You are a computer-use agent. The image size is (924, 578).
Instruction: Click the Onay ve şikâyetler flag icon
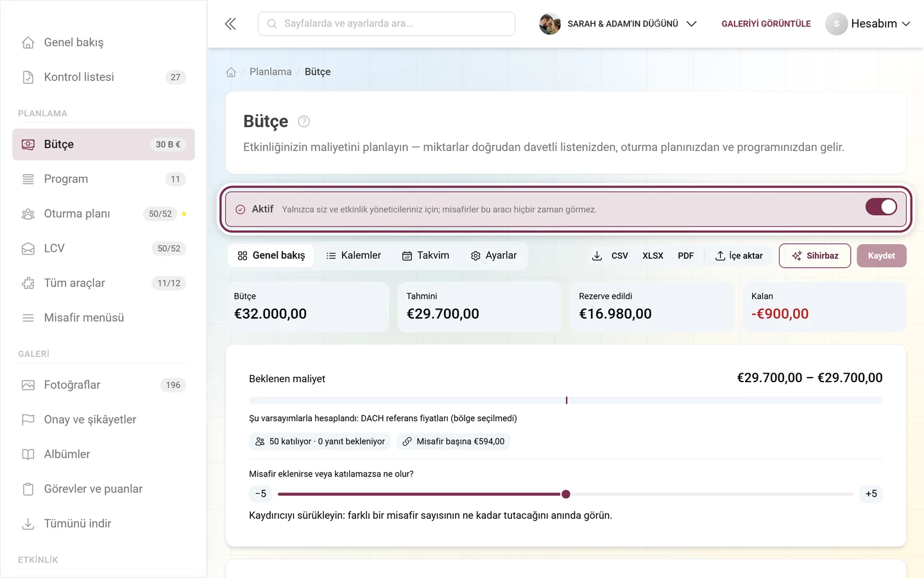pyautogui.click(x=28, y=420)
